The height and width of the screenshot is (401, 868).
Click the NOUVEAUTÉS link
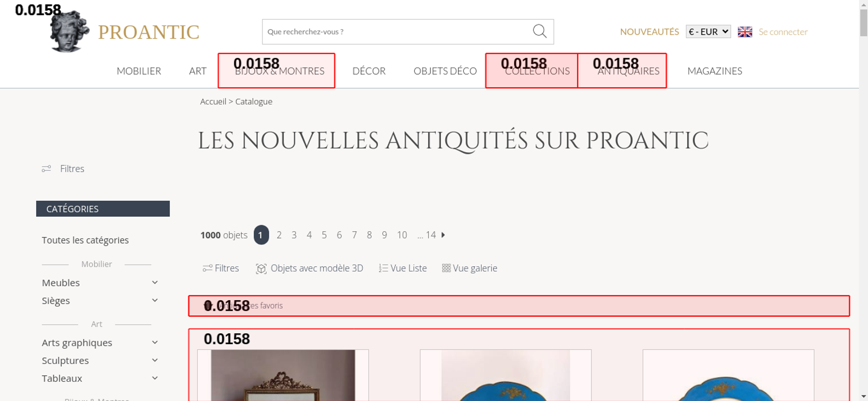click(x=649, y=32)
